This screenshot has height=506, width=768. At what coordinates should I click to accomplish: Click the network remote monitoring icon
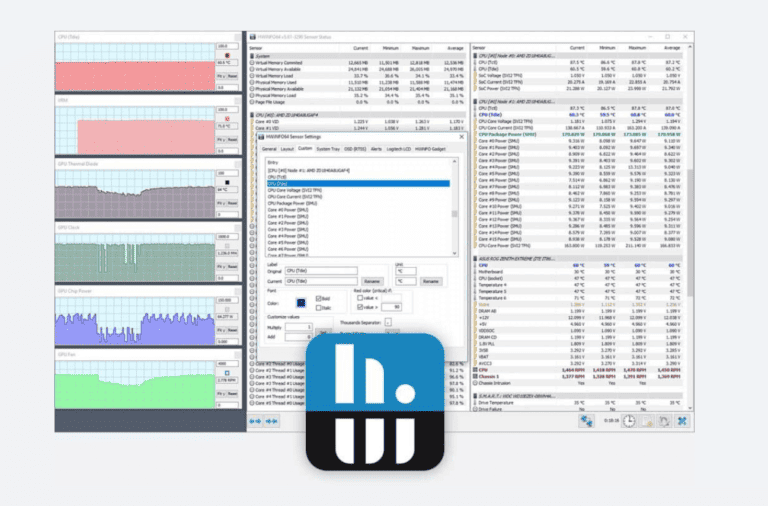(586, 421)
